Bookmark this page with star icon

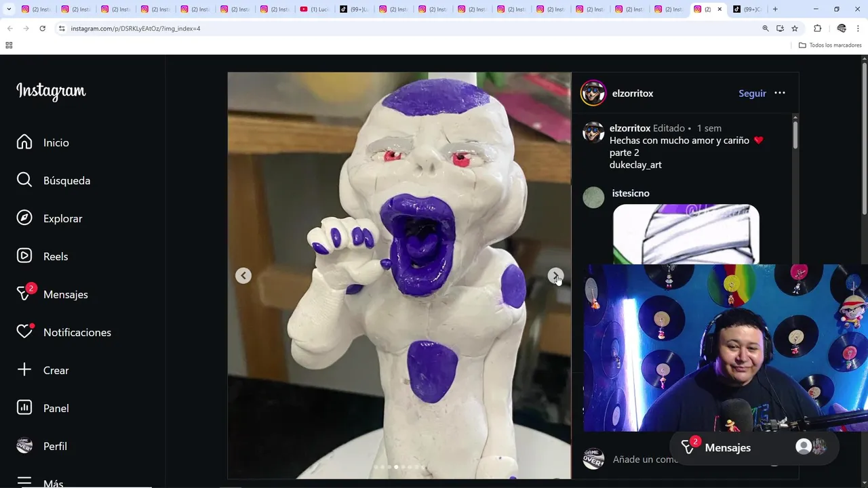coord(795,28)
